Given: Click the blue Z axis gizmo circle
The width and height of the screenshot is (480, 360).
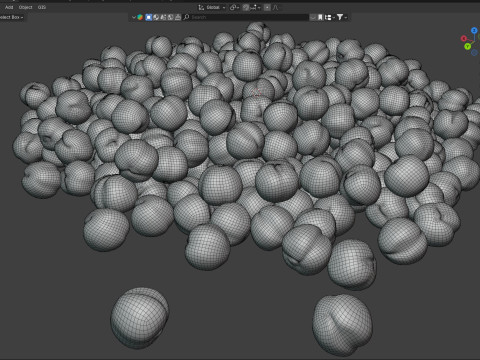Looking at the screenshot, I should tap(474, 31).
